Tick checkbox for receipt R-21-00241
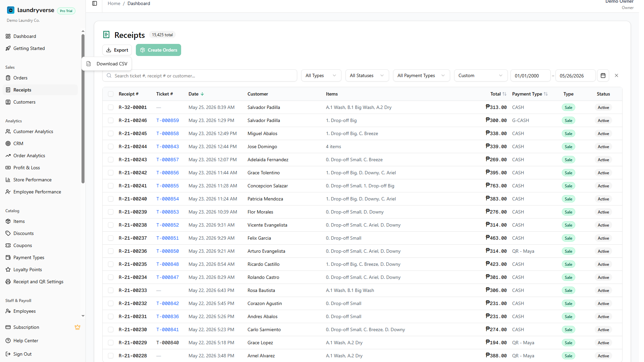This screenshot has width=644, height=362. pos(111,186)
